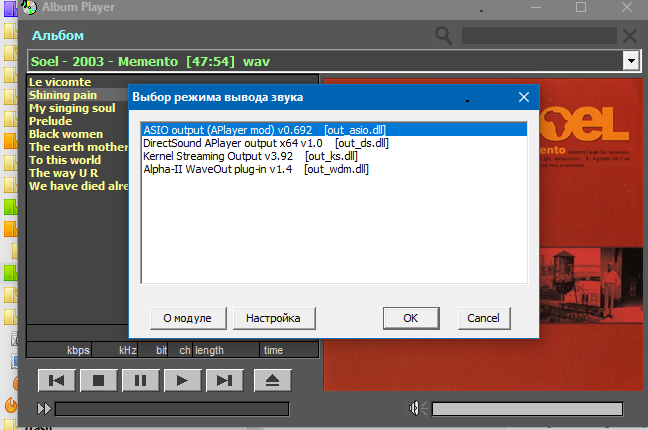Select the track The earth mother

click(79, 147)
